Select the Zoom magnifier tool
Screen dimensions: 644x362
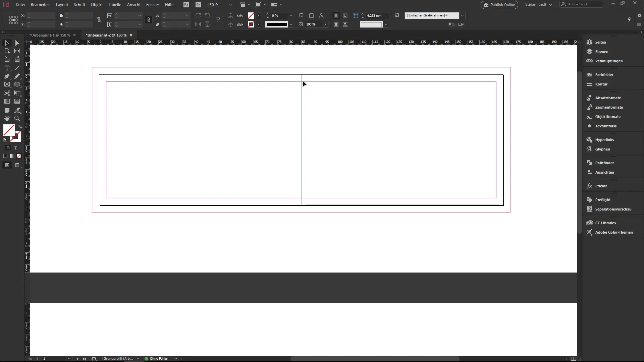pos(17,118)
